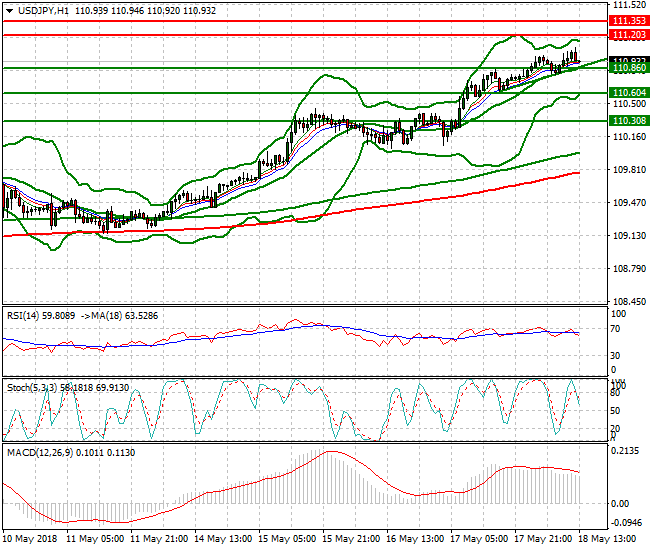Select the Stoch(5,3,3) indicator label

pyautogui.click(x=33, y=388)
